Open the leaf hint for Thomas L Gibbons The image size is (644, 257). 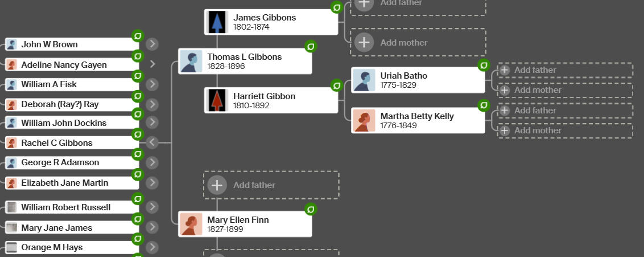(x=311, y=47)
